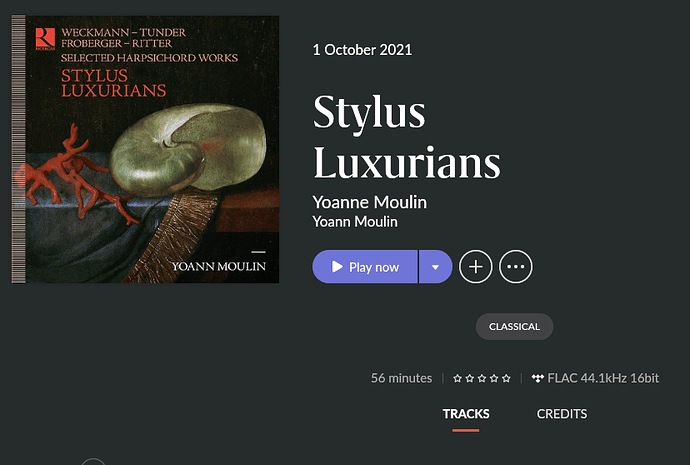This screenshot has width=690, height=465.
Task: Click the Play now button
Action: (365, 267)
